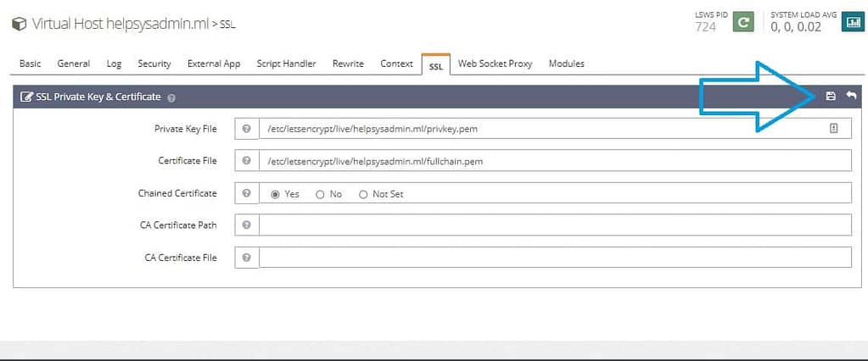Screen dimensions: 868x361
Task: Click the SSL Private Key & Certificate heading
Action: (98, 97)
